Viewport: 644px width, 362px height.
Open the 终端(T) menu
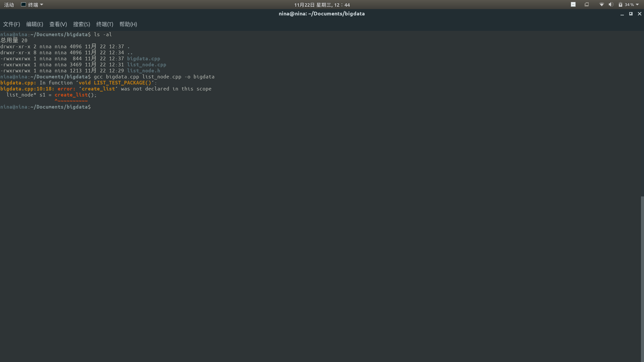tap(105, 24)
